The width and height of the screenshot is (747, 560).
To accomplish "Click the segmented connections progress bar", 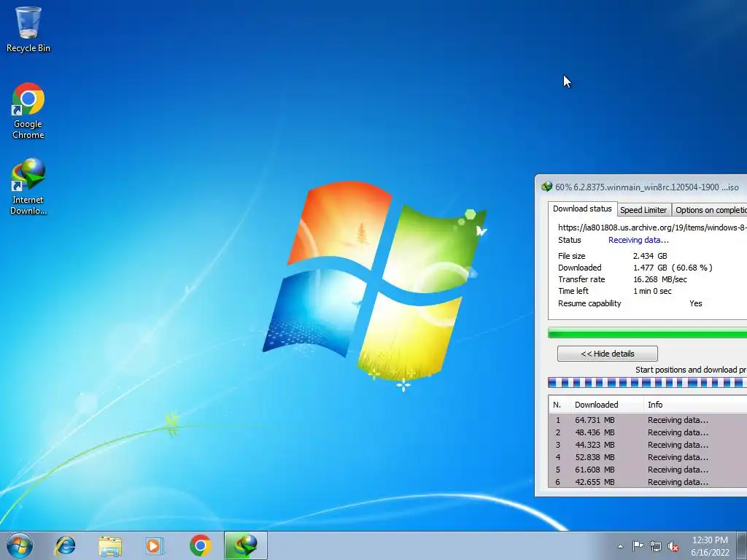I will [x=648, y=382].
